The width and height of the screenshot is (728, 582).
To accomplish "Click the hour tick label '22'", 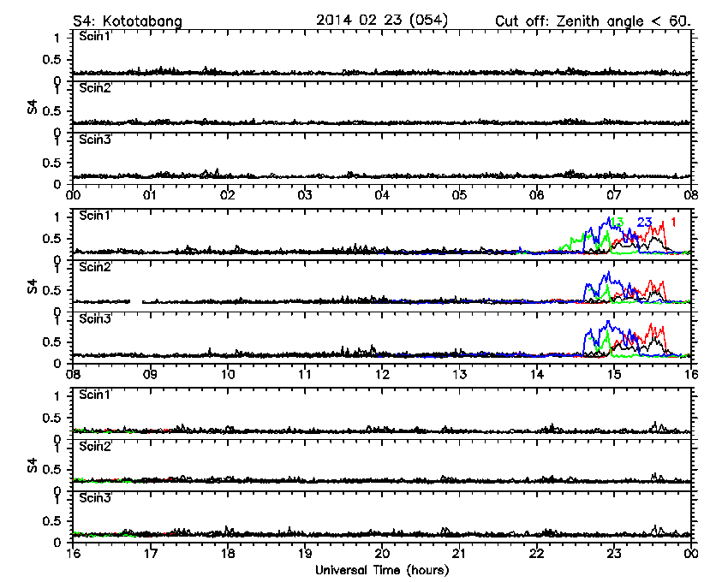I will (537, 553).
